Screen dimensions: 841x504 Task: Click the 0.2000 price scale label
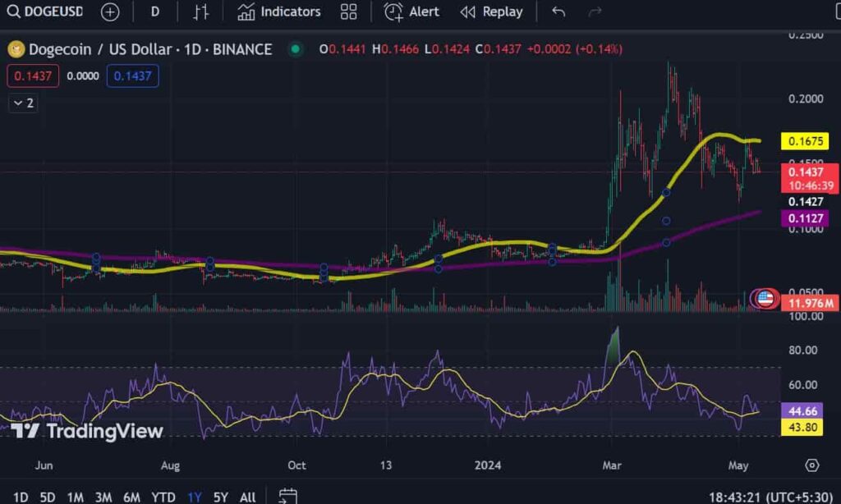click(x=806, y=99)
